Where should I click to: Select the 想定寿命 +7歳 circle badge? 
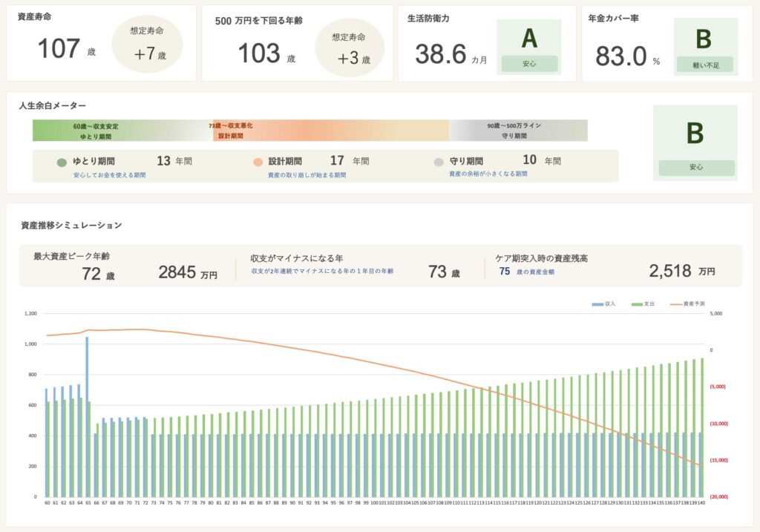[x=148, y=45]
